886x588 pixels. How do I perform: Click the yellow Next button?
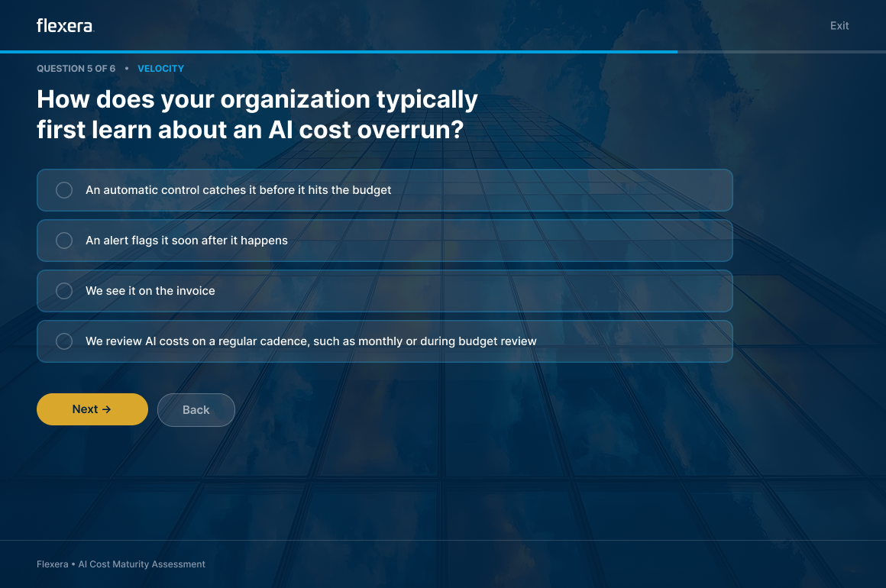click(92, 409)
